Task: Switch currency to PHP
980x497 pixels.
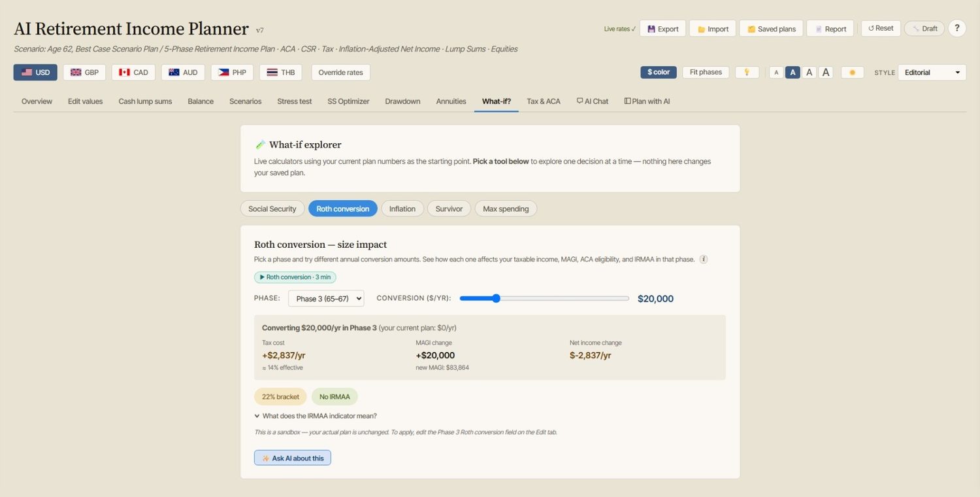Action: (232, 73)
